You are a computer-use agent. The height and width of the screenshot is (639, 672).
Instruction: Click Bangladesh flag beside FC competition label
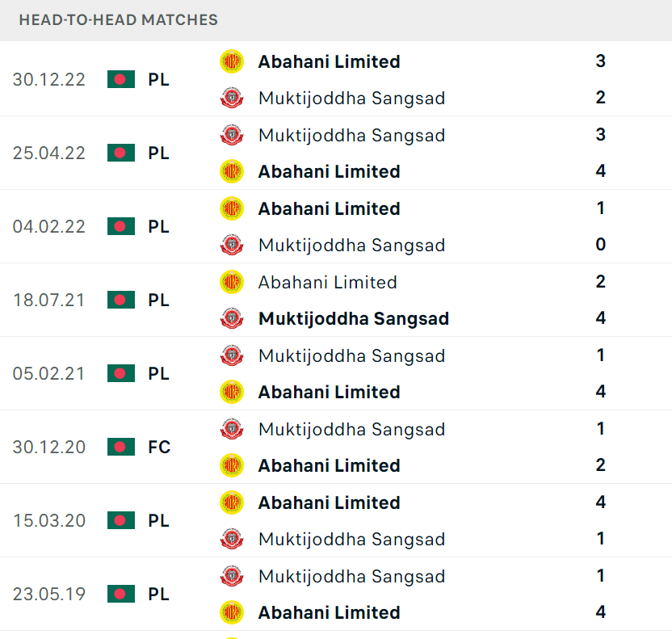click(121, 447)
